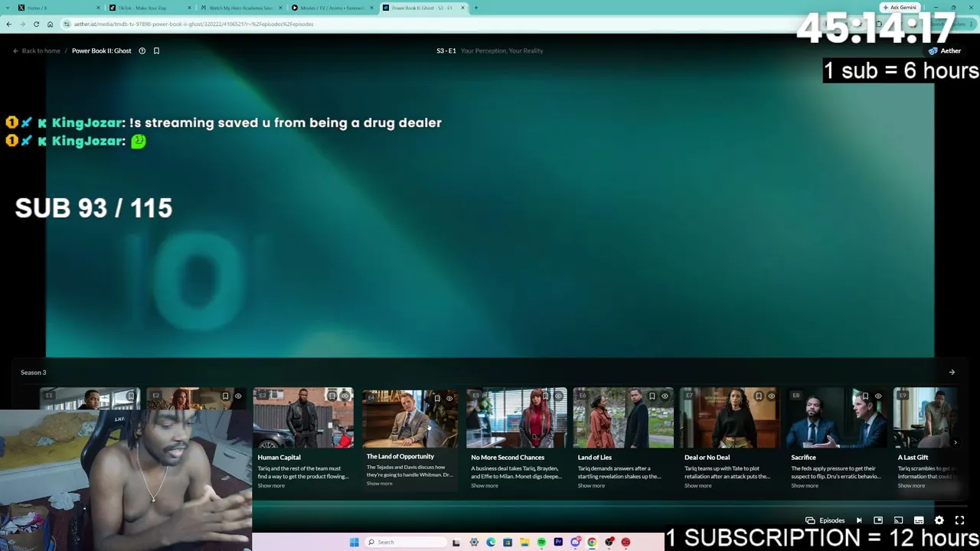Select the Power Book II: Ghost browser tab

pos(423,8)
